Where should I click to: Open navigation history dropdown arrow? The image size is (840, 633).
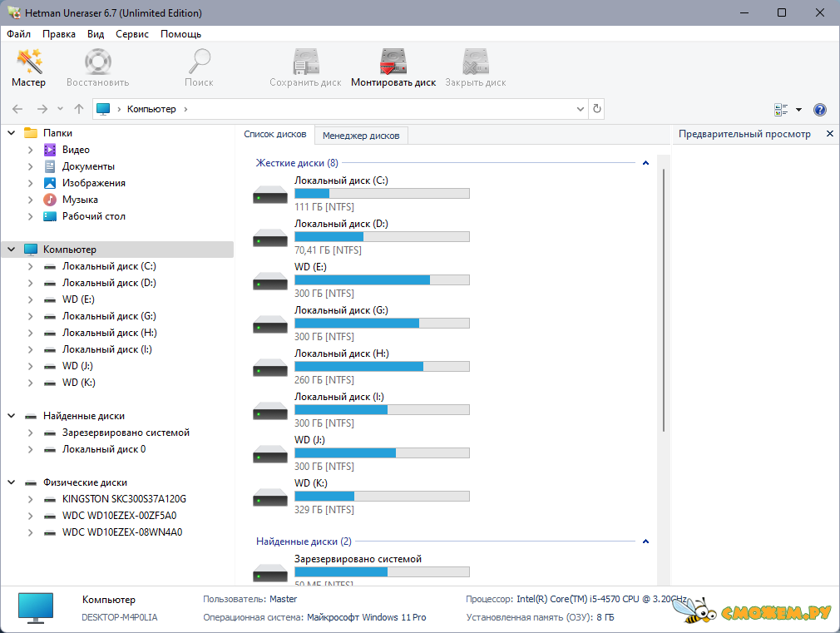coord(60,109)
